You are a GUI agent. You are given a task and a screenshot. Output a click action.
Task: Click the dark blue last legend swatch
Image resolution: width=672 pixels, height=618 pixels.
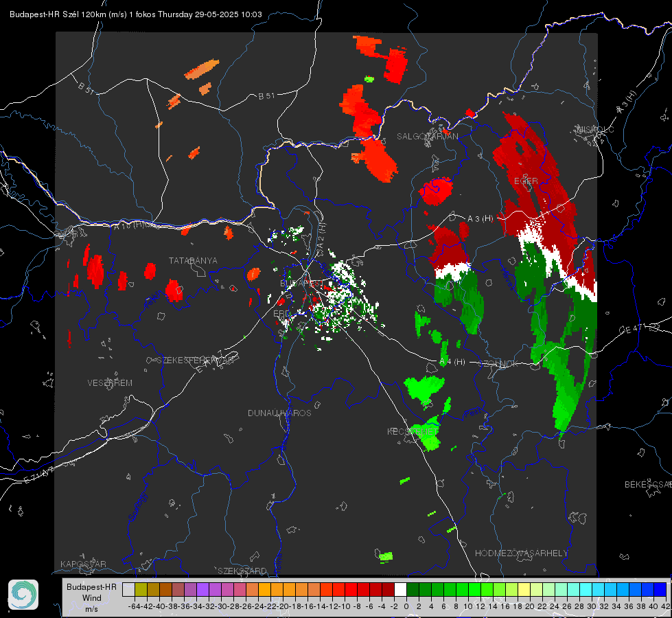660,590
